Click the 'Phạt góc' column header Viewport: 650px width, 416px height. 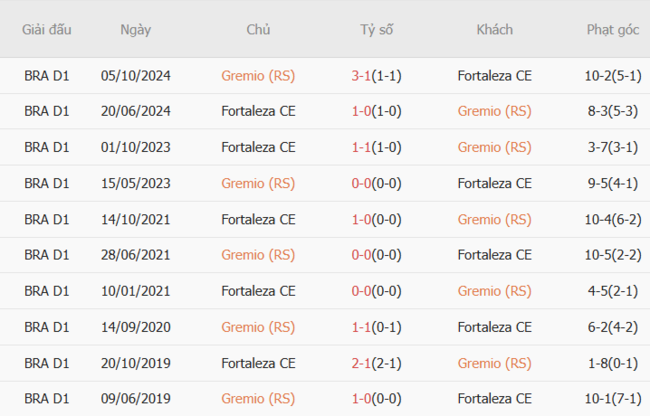pyautogui.click(x=612, y=29)
